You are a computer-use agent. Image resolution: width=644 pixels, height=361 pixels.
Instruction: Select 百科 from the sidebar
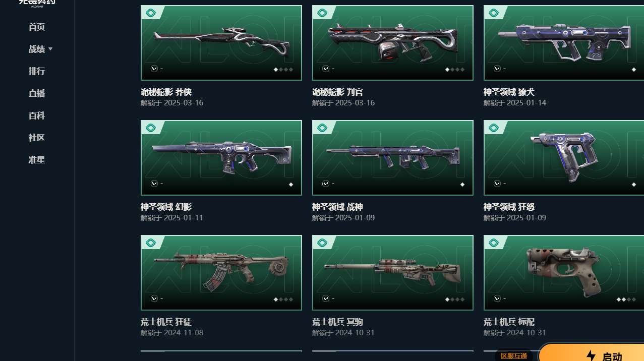pyautogui.click(x=37, y=116)
